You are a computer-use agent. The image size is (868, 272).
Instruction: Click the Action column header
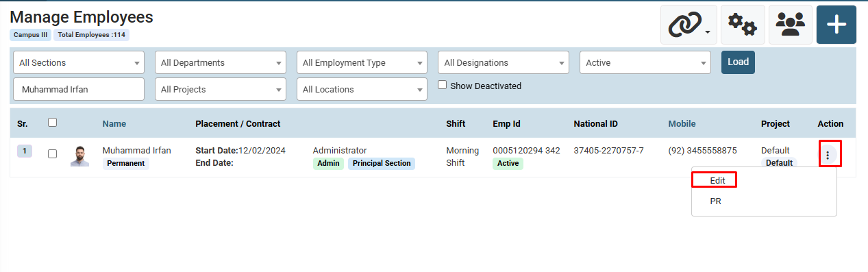(830, 124)
